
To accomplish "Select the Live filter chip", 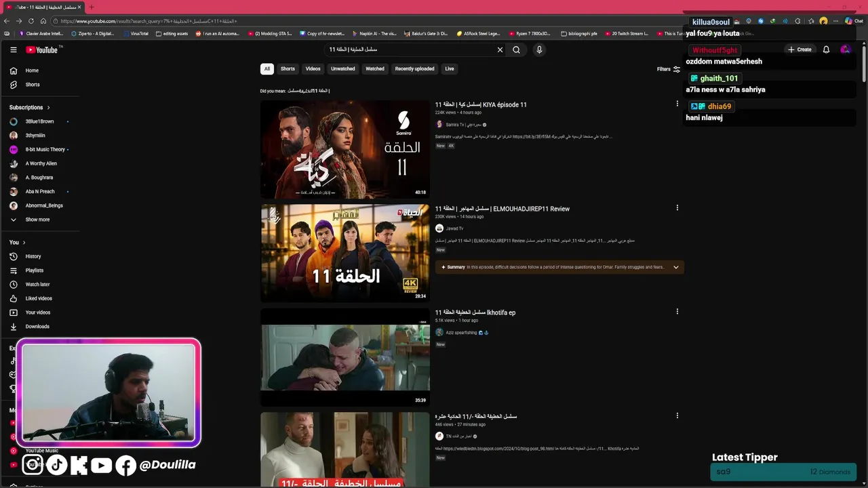I will coord(450,68).
